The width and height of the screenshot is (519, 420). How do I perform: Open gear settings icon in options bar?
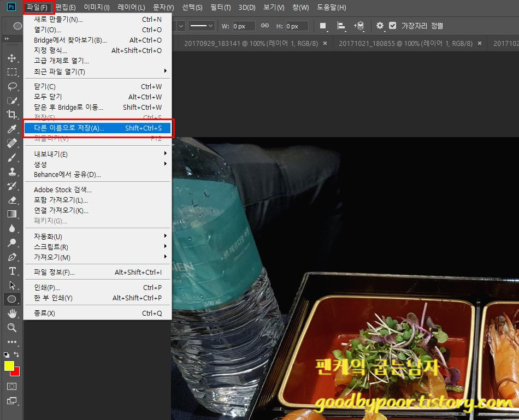tap(380, 26)
